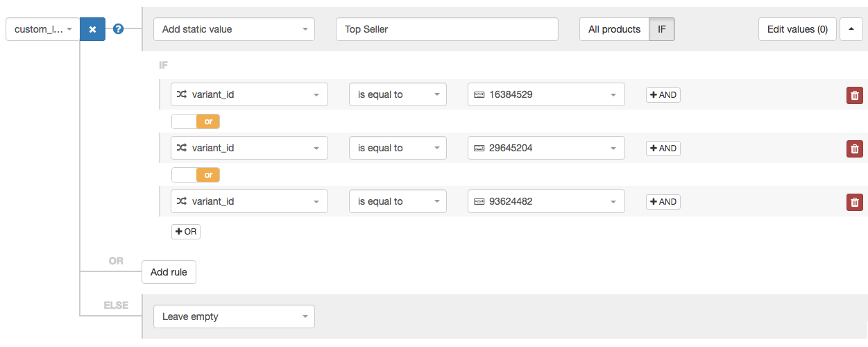Viewport: 868px width, 347px height.
Task: Select the All products option
Action: [x=614, y=29]
